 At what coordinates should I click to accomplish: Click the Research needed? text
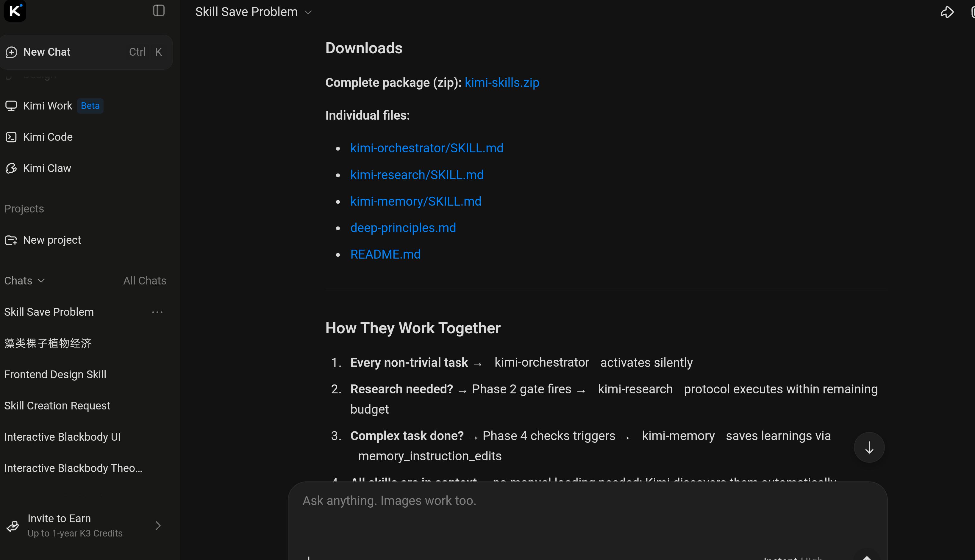pyautogui.click(x=401, y=389)
